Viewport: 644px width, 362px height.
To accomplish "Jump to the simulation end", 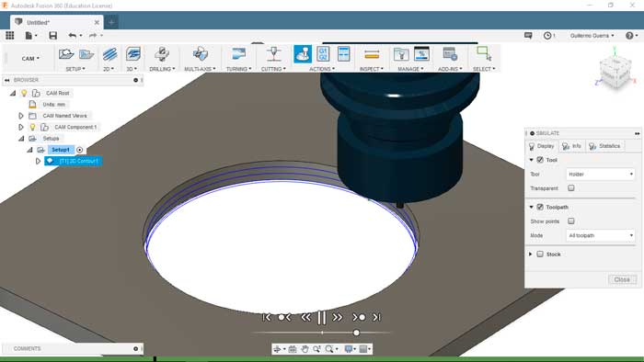I will pyautogui.click(x=376, y=317).
